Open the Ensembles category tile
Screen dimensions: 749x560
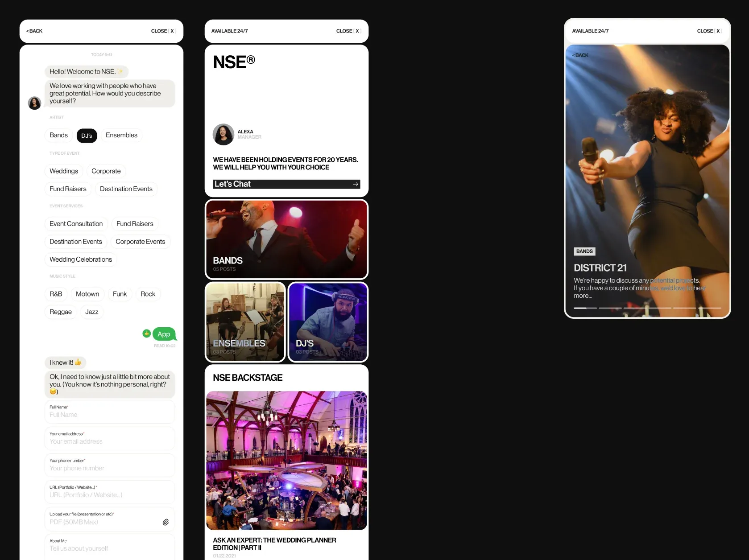[245, 322]
